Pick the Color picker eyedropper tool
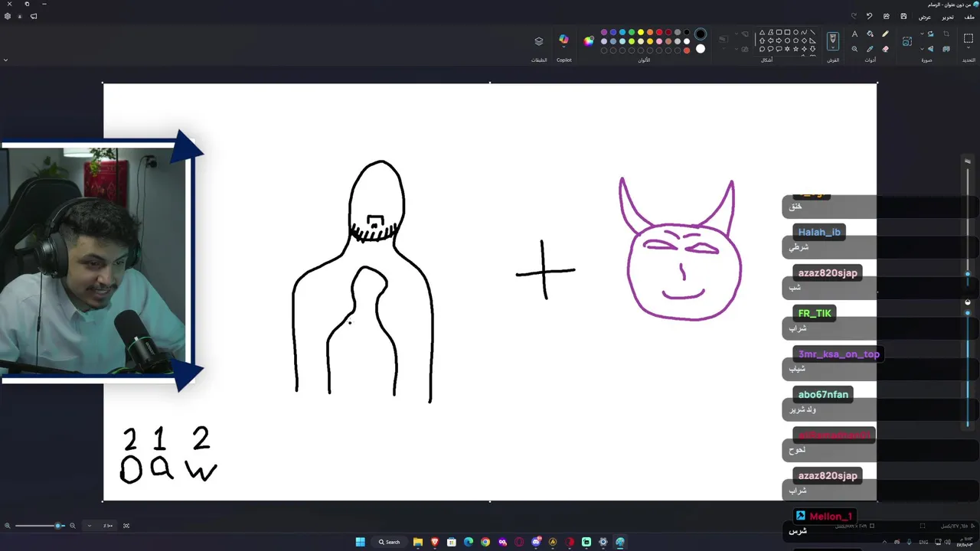Screen dimensions: 980x551 click(x=870, y=49)
